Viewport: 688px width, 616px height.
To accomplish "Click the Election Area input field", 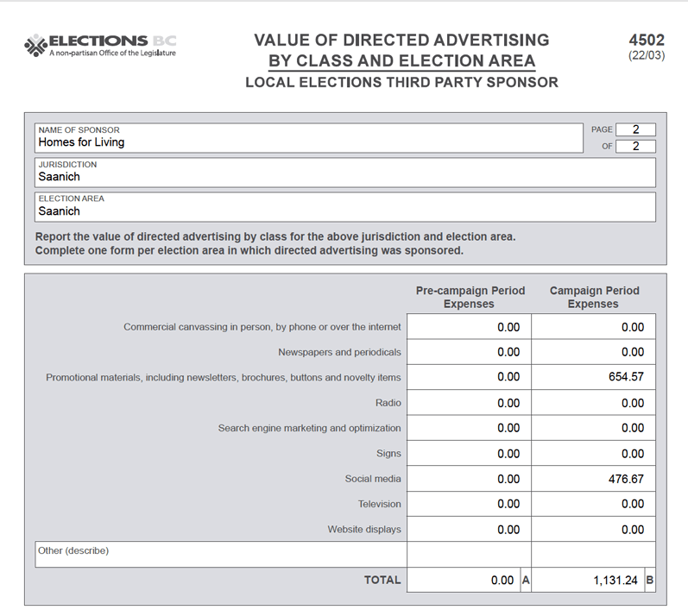I will 345,207.
